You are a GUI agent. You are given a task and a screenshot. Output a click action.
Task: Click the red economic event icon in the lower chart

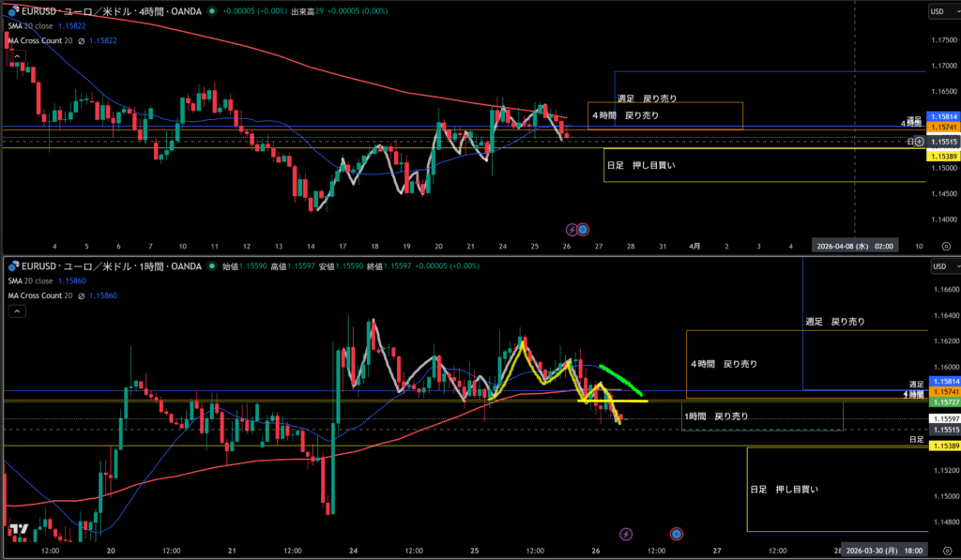pyautogui.click(x=676, y=534)
